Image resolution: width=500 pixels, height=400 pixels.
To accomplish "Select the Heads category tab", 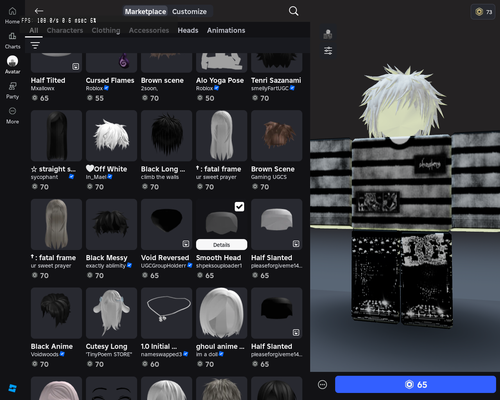I will tap(188, 30).
